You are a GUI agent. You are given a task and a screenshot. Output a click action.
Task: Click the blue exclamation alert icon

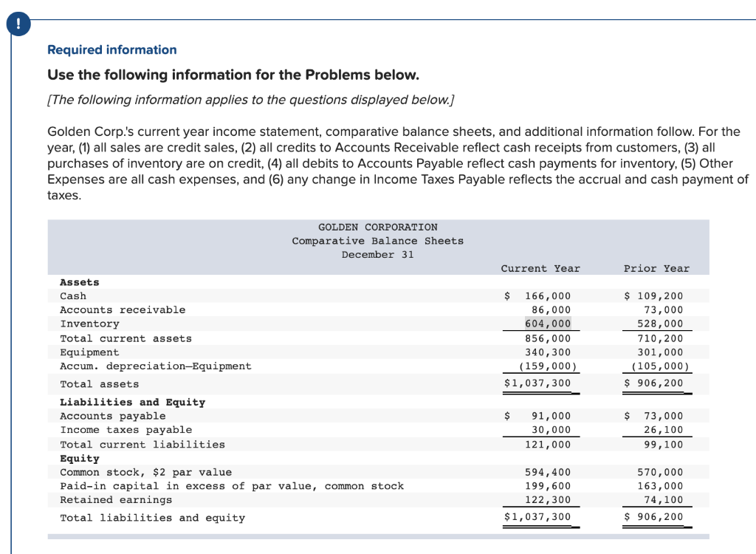tap(18, 23)
